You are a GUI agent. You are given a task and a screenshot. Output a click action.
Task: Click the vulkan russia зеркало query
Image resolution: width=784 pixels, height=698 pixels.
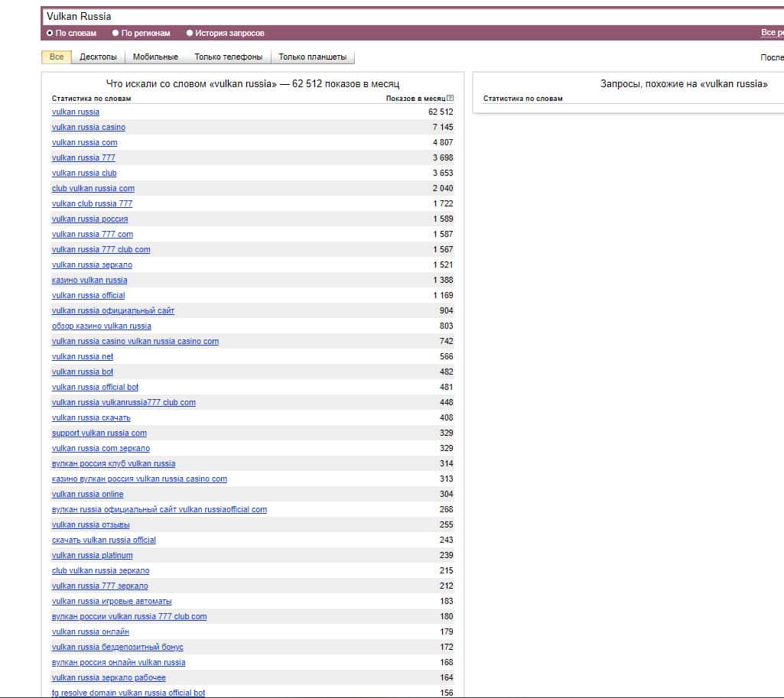92,265
